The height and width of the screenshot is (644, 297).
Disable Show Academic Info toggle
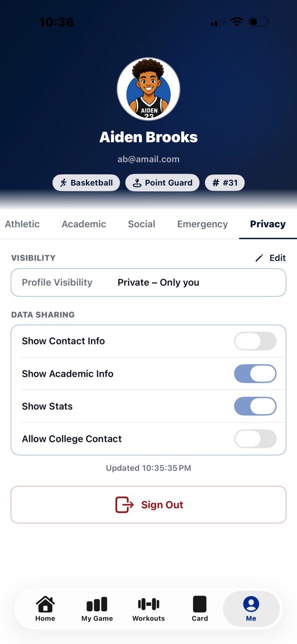pos(255,373)
